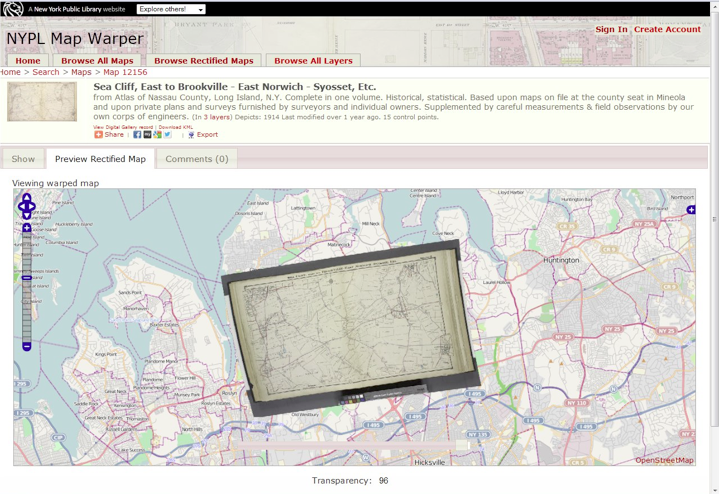Click the OpenStreetMap attribution link
Screen dimensions: 719x494
coord(664,460)
